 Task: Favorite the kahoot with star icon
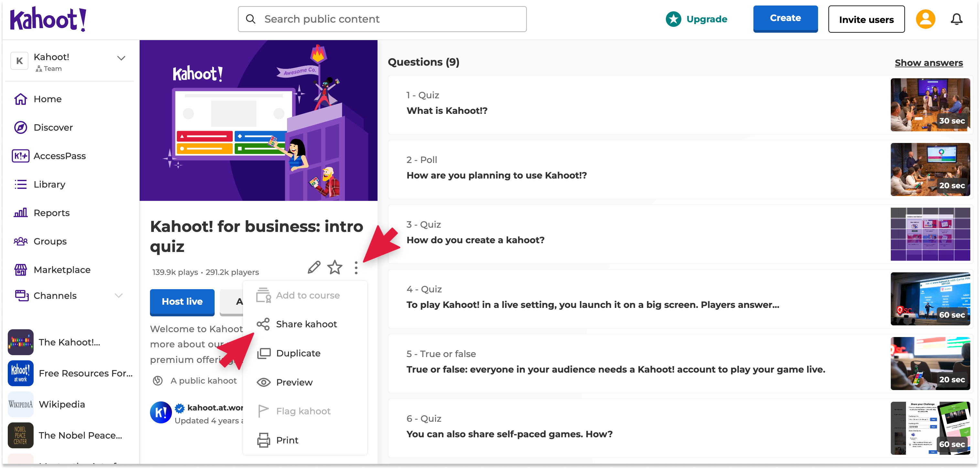[x=335, y=267]
